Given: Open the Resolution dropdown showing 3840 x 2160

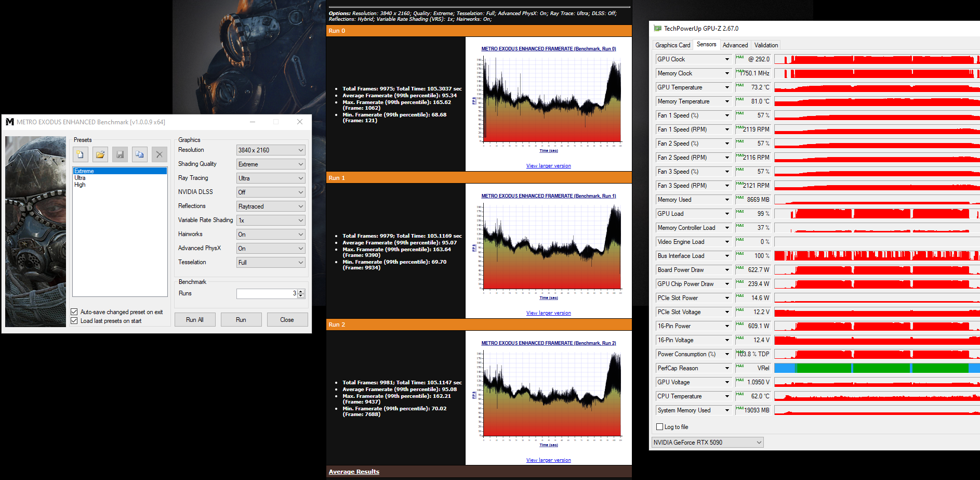Looking at the screenshot, I should pos(271,150).
